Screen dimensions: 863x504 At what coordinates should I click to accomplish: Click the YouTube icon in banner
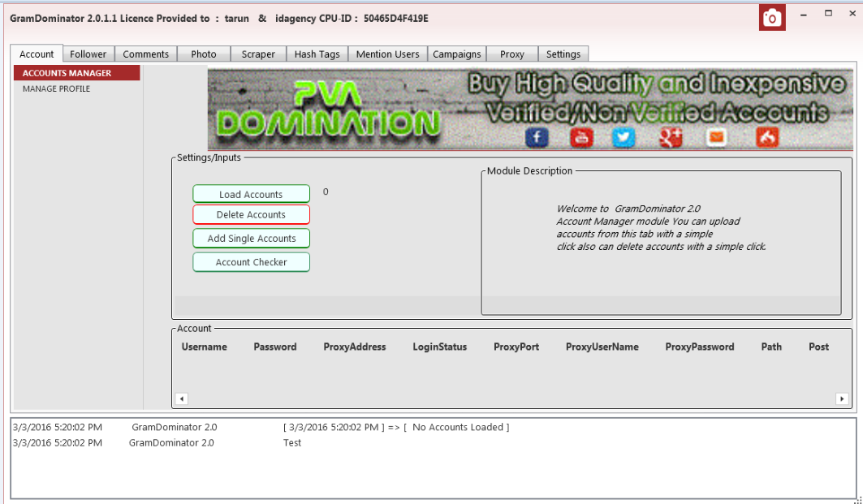581,137
